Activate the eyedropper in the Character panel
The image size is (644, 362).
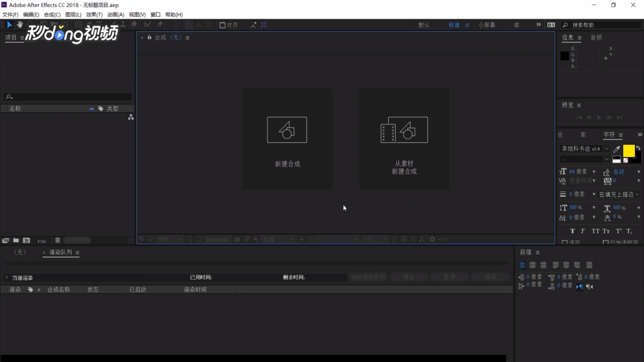pos(616,148)
